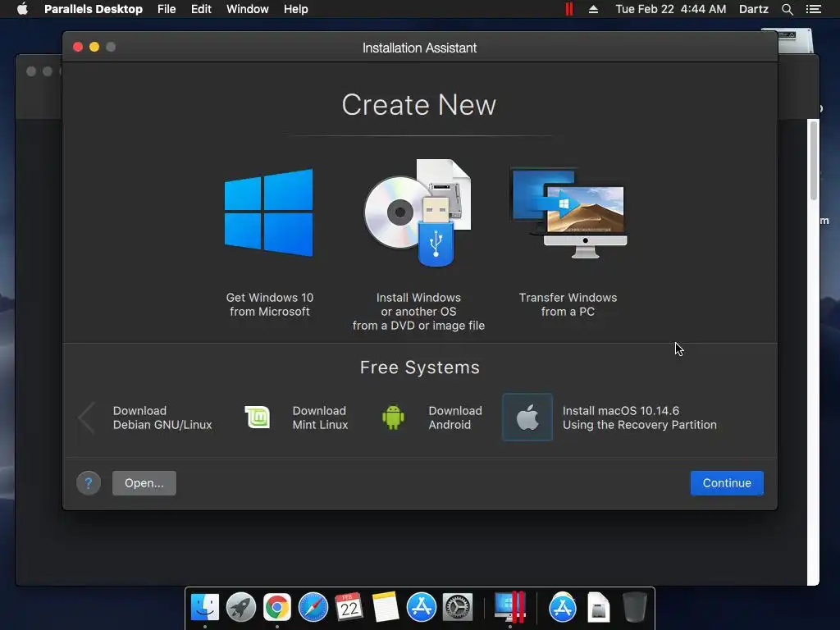Viewport: 840px width, 630px height.
Task: Open the App Store icon next to Notes
Action: [x=422, y=607]
